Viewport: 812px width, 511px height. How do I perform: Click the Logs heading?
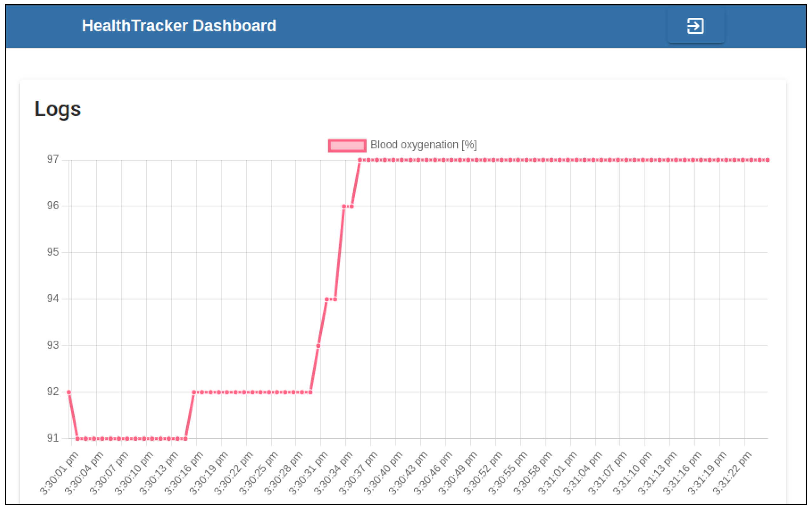(x=58, y=109)
